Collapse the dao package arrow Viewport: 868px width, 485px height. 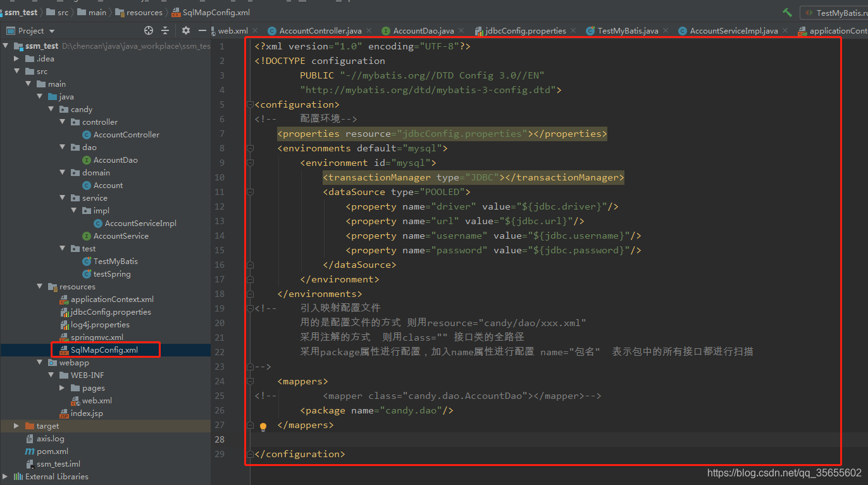pos(62,148)
